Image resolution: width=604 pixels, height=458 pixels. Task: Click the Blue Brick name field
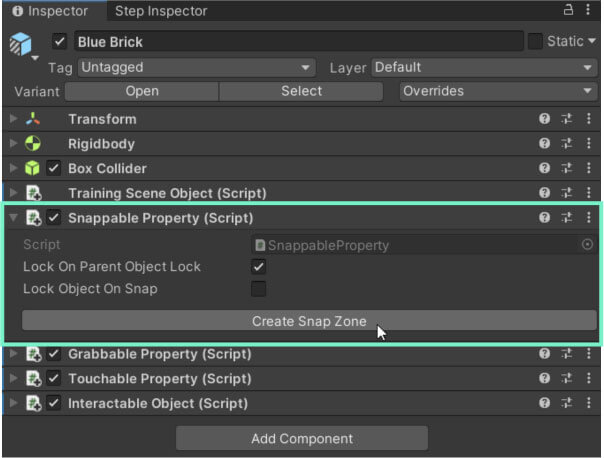pyautogui.click(x=298, y=42)
